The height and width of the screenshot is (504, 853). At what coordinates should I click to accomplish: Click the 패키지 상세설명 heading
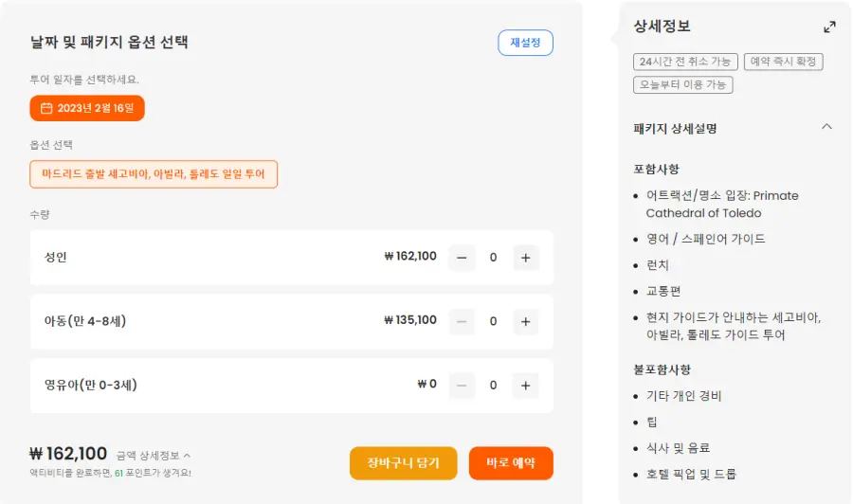click(675, 128)
